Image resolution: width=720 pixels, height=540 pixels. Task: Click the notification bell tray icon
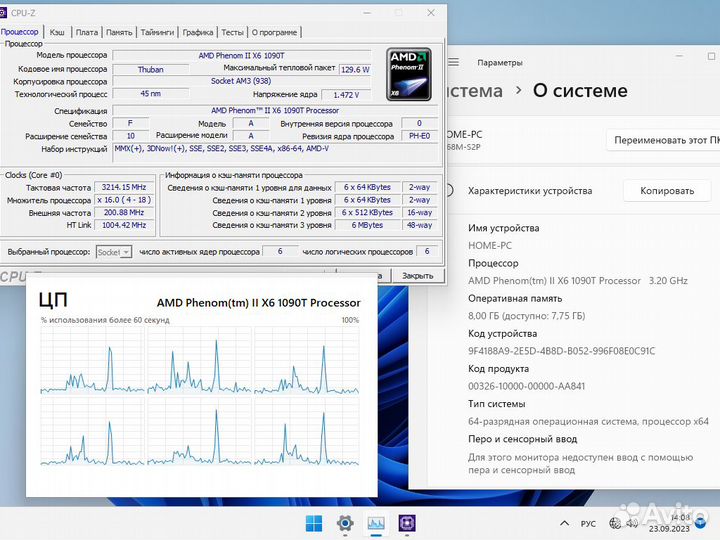pos(700,523)
